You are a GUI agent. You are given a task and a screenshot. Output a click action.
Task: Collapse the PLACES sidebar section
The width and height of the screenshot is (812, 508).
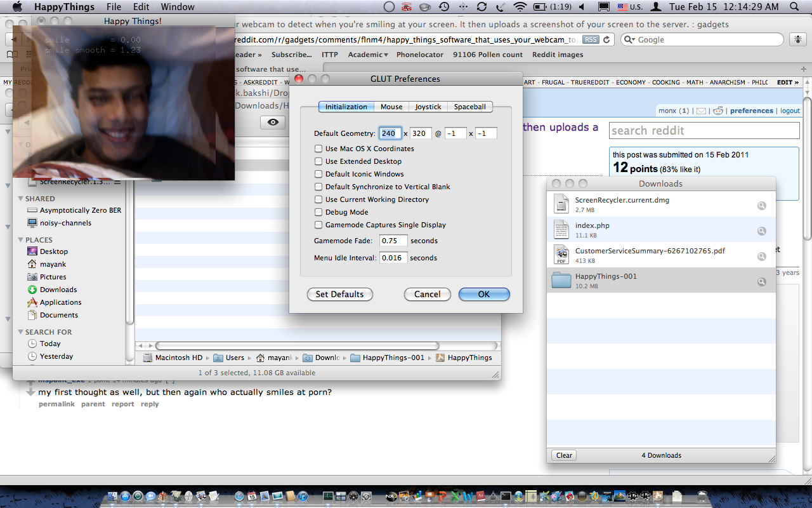tap(20, 240)
